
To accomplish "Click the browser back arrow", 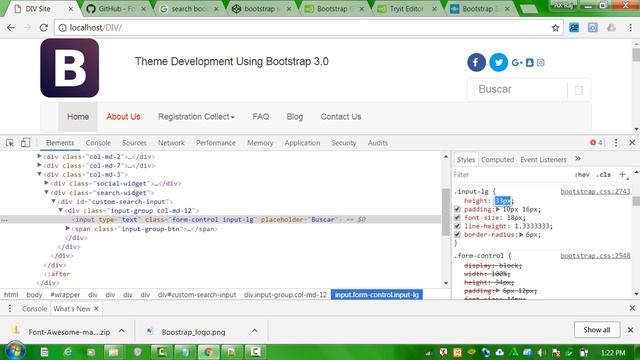I will pyautogui.click(x=11, y=28).
